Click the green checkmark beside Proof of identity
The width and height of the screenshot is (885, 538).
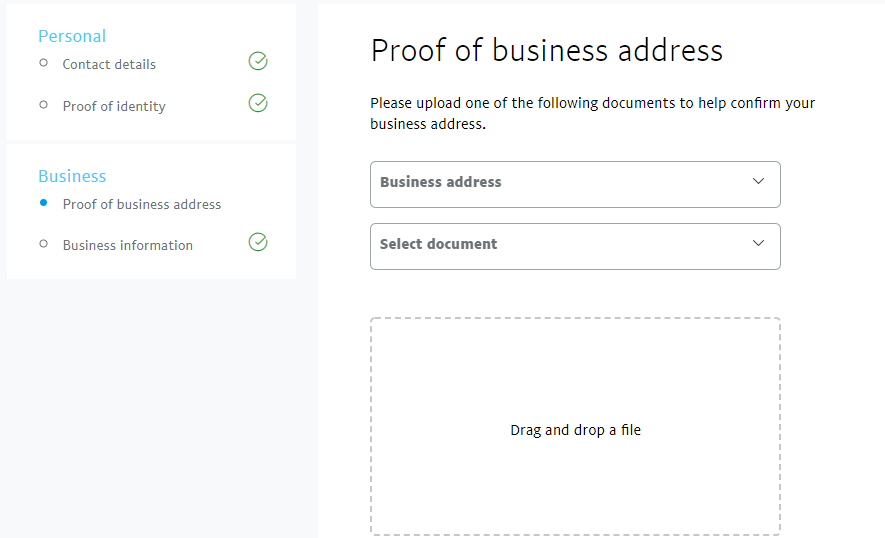click(258, 103)
